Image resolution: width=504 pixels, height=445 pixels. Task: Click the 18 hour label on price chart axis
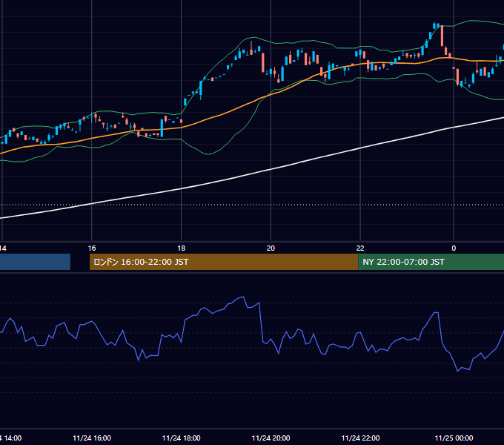click(x=182, y=248)
